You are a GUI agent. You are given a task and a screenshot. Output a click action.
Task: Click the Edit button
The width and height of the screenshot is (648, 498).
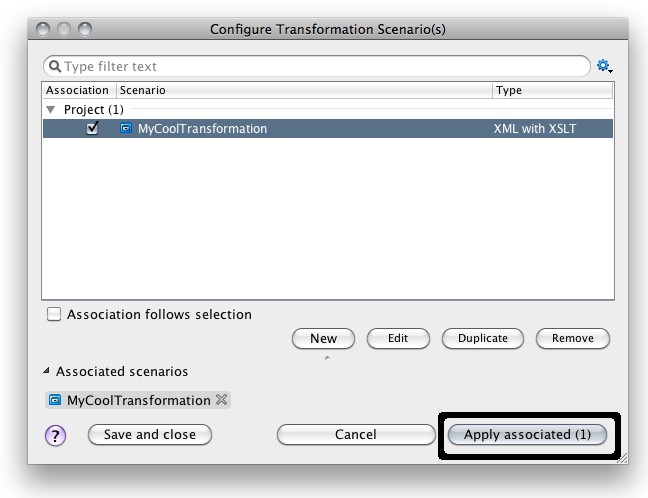pyautogui.click(x=398, y=338)
